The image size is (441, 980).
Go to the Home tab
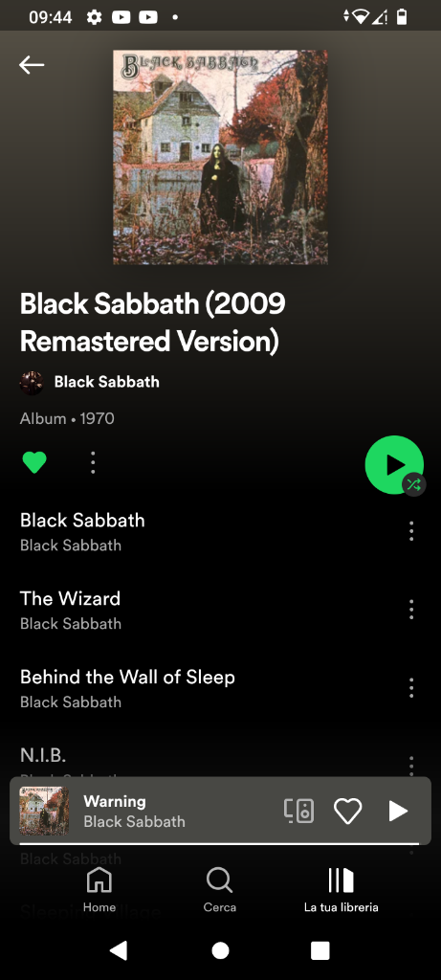click(99, 890)
